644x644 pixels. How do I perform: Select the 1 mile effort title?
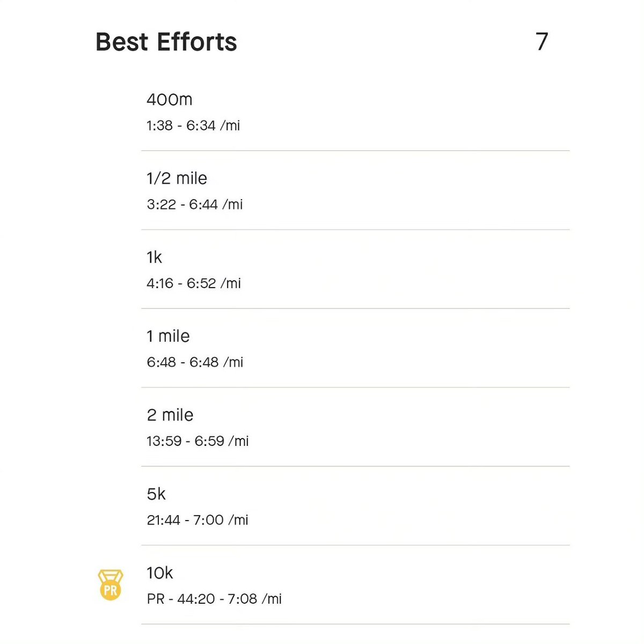pyautogui.click(x=168, y=336)
